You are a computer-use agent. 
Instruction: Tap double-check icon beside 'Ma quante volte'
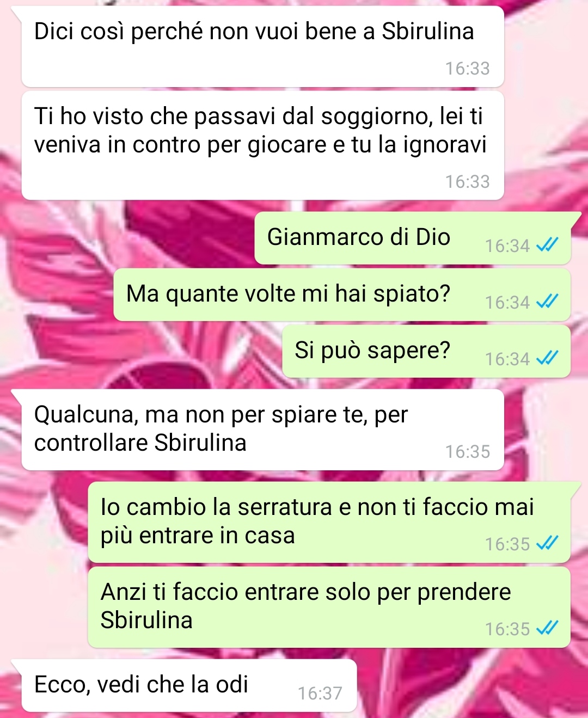click(547, 302)
